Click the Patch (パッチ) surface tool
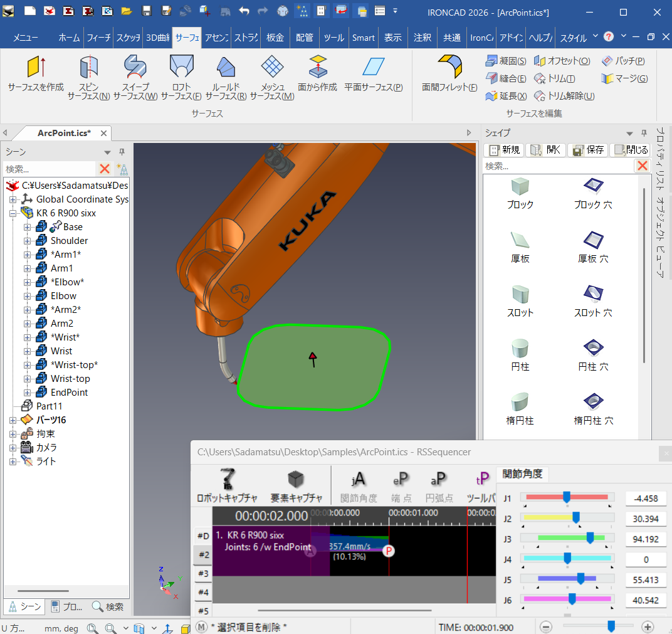The height and width of the screenshot is (634, 672). point(623,61)
